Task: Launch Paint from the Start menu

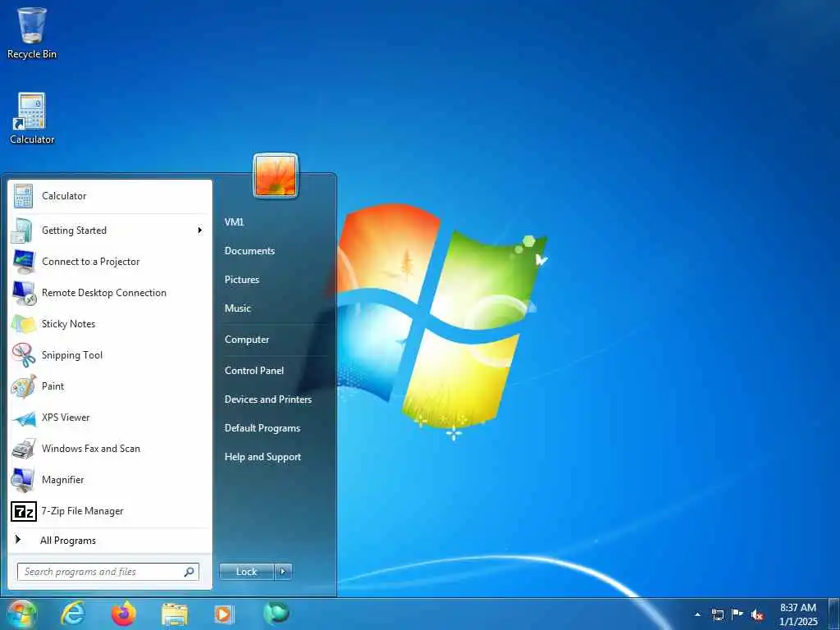Action: click(110, 386)
